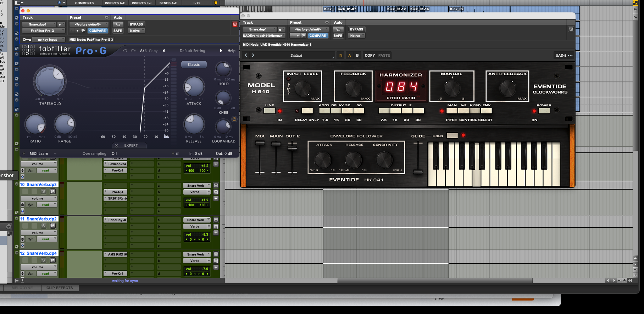The height and width of the screenshot is (314, 644).
Task: Select next preset arrow in Pro-G
Action: 221,51
